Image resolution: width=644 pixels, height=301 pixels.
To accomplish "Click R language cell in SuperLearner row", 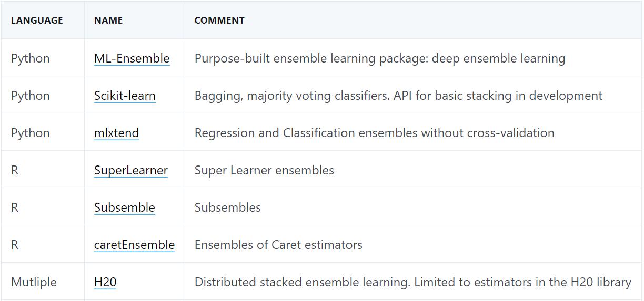I will (15, 170).
